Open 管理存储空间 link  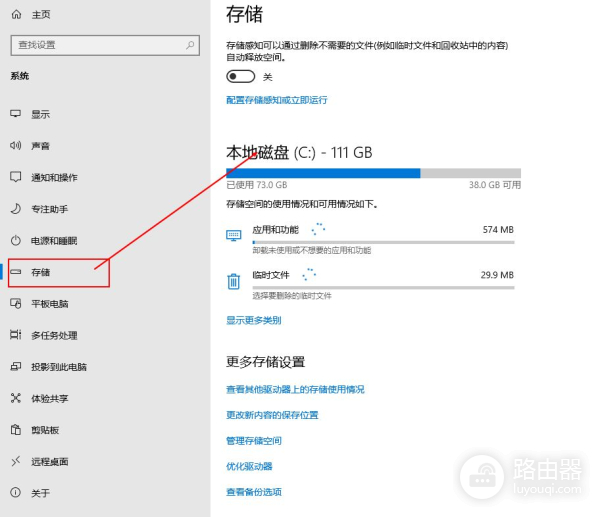pos(254,440)
